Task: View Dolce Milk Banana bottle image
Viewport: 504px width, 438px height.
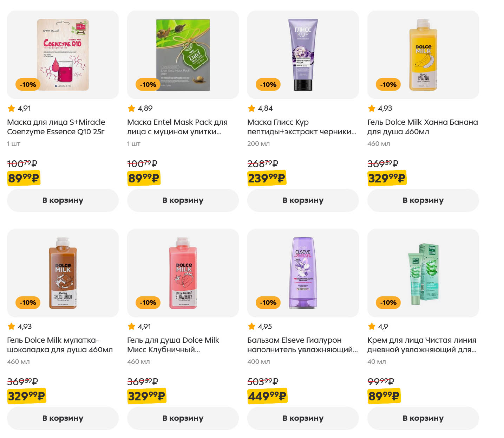Action: (x=423, y=55)
